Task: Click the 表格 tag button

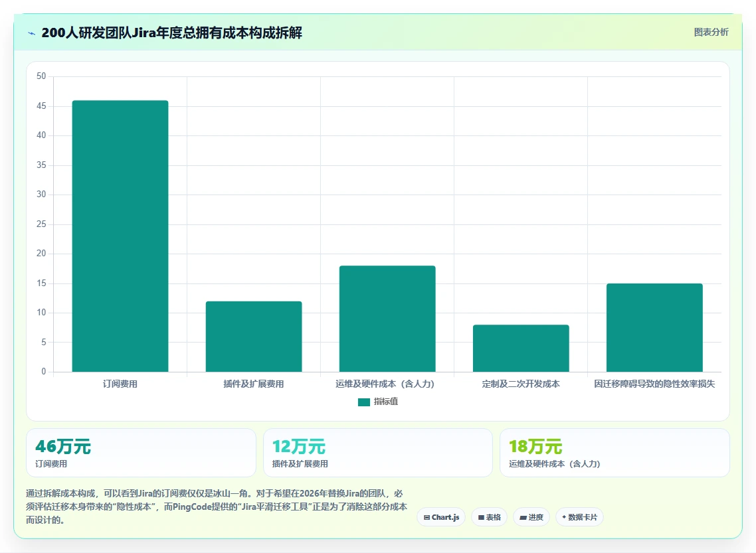Action: click(490, 517)
